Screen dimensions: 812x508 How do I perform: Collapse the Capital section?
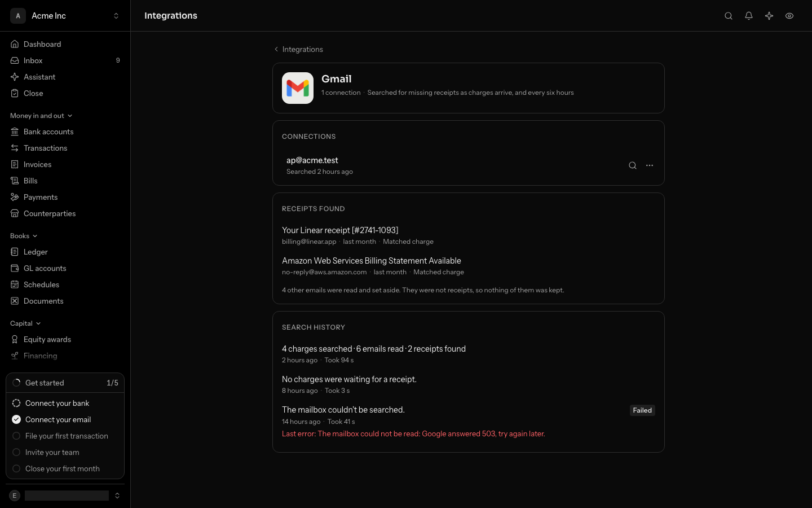(x=25, y=323)
